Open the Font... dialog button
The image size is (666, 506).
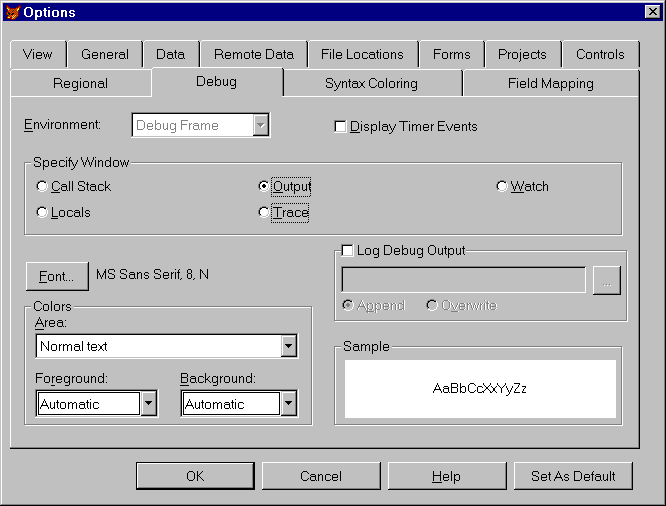57,277
